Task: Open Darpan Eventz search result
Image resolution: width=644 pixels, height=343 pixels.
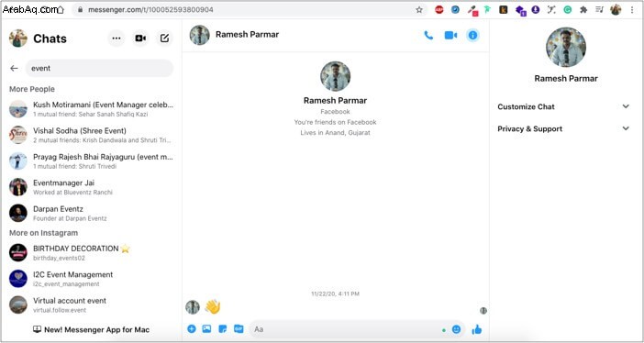Action: (x=91, y=213)
